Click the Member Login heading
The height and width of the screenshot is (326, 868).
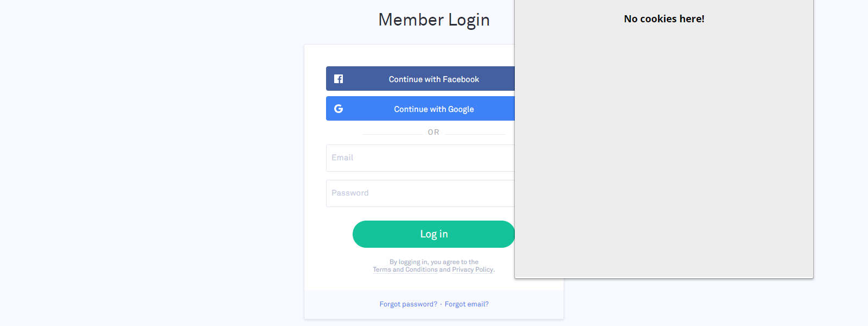coord(434,20)
